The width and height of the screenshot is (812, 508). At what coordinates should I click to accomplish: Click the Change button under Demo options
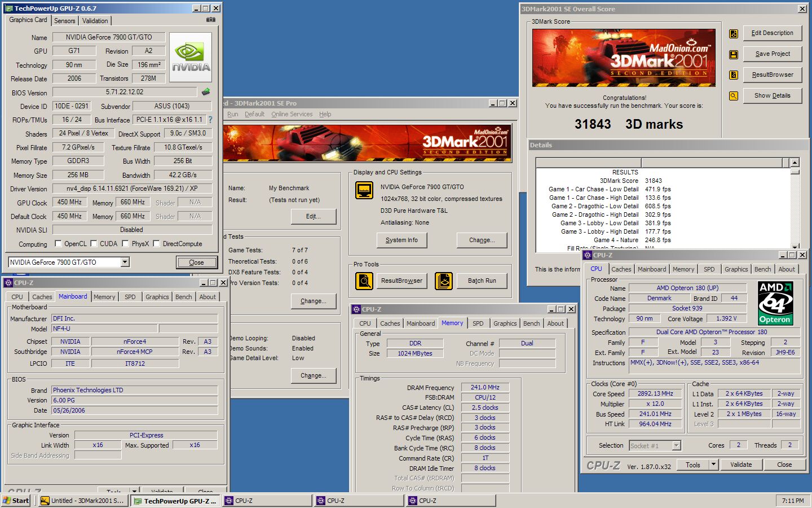314,376
